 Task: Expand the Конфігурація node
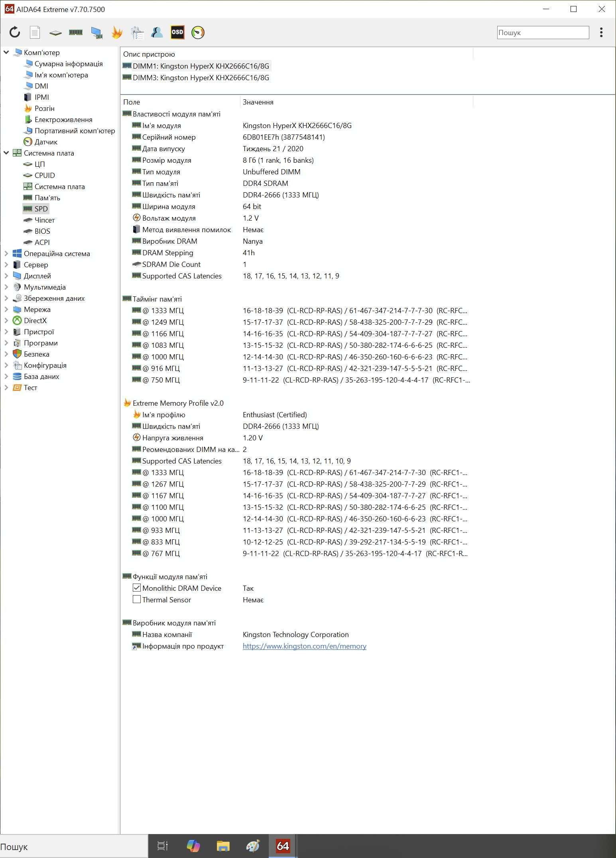[6, 365]
